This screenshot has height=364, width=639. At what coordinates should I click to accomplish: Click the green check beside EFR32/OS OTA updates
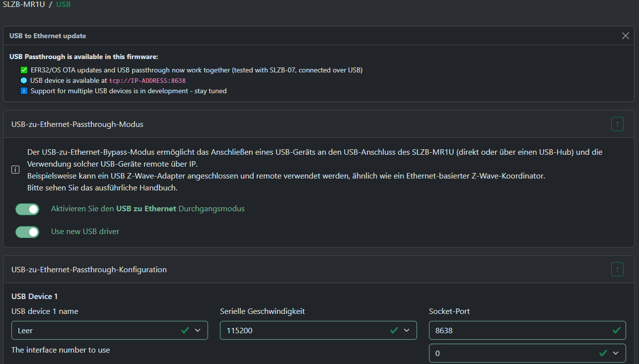point(24,70)
